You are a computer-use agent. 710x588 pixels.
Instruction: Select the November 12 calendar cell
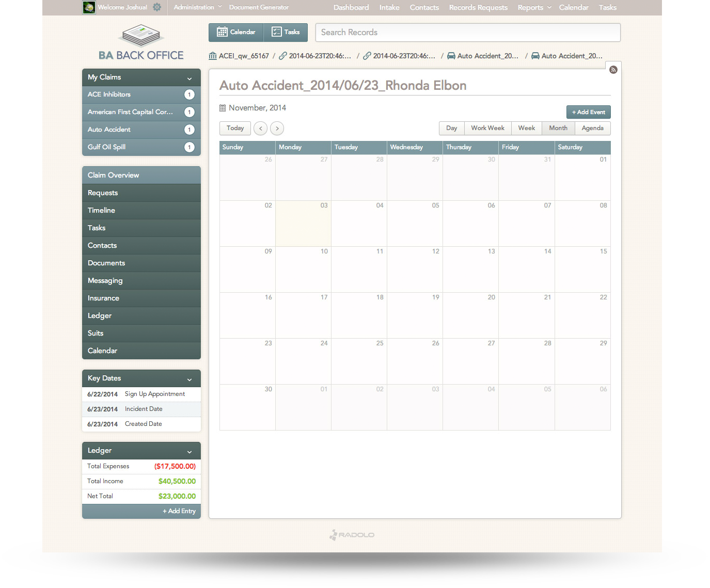click(415, 269)
